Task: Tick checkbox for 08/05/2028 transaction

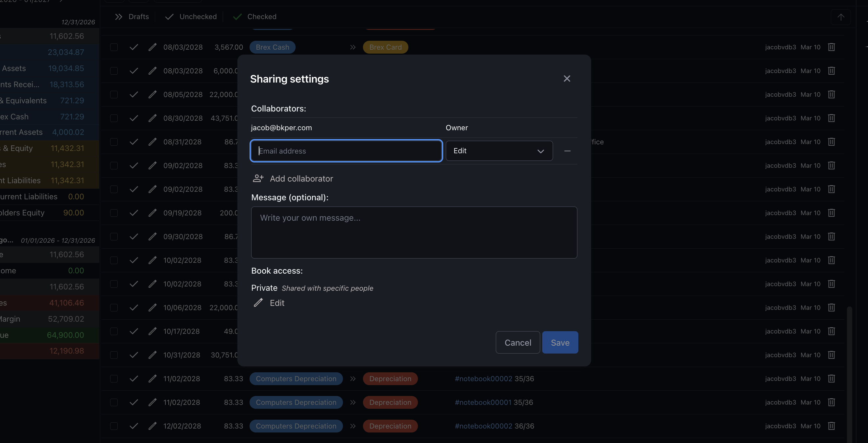Action: pyautogui.click(x=114, y=94)
